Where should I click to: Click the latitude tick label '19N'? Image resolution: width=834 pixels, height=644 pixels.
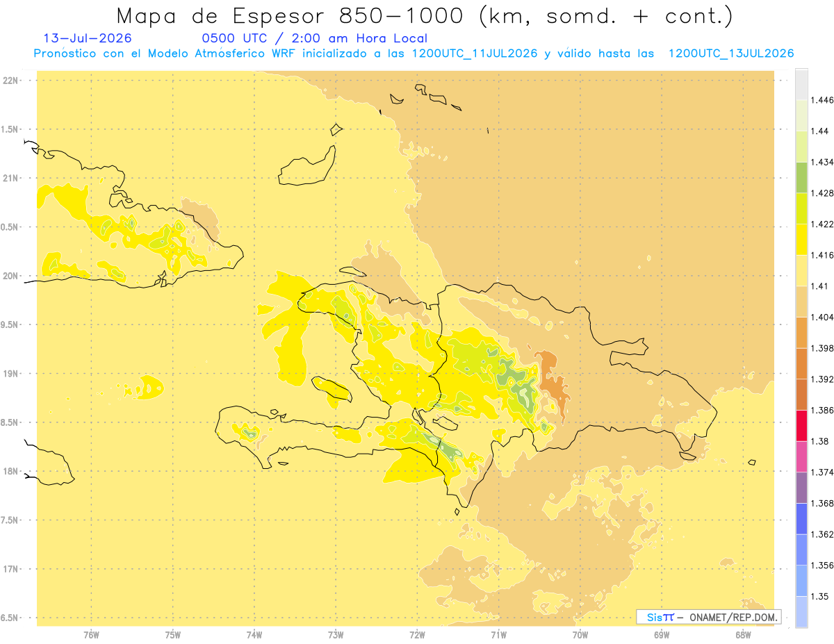pos(10,374)
